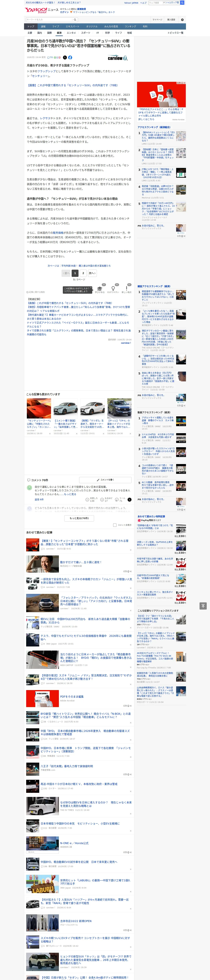Open the 返信 6件 replies link

click(39, 499)
